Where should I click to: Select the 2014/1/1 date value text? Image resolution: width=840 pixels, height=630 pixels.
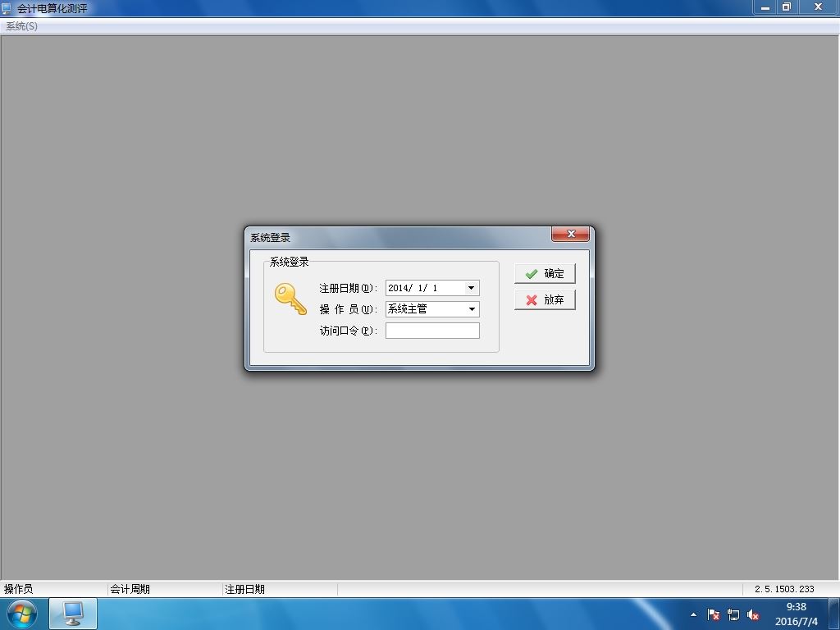(413, 288)
